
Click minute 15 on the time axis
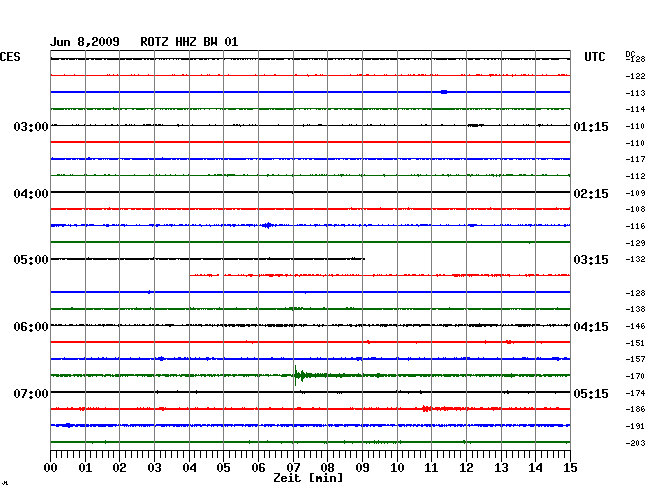click(x=570, y=468)
